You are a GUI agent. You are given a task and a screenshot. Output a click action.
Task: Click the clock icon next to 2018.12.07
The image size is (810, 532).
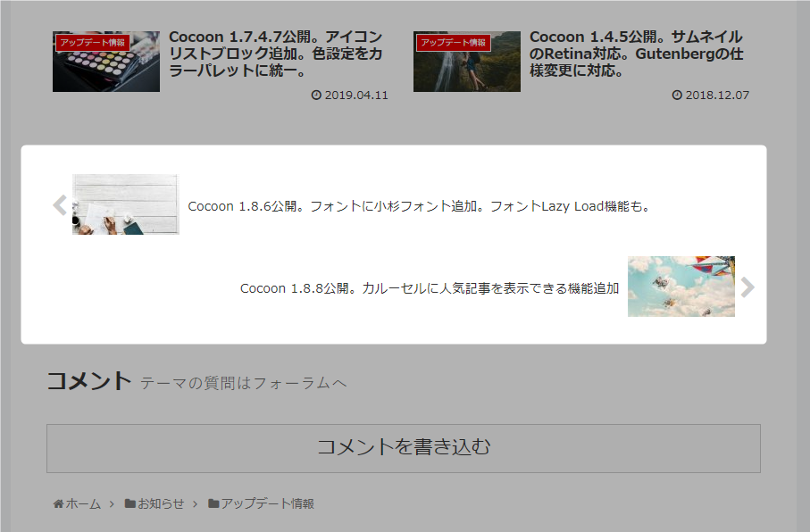pos(677,95)
